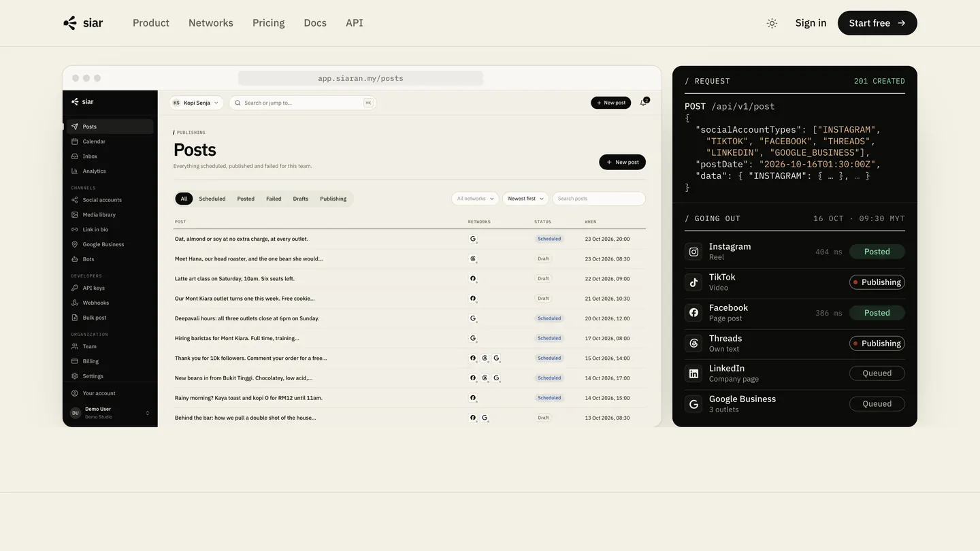The height and width of the screenshot is (551, 980).
Task: Open Billing in the sidebar
Action: click(110, 361)
